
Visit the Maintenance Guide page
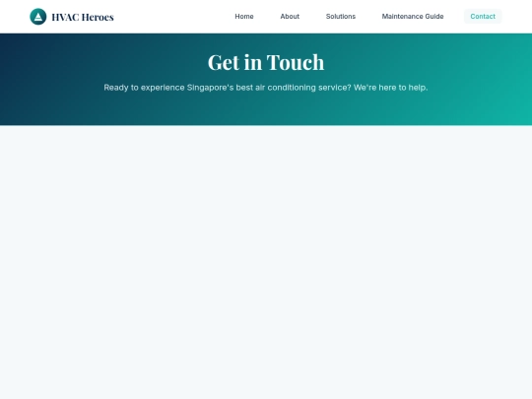click(413, 17)
